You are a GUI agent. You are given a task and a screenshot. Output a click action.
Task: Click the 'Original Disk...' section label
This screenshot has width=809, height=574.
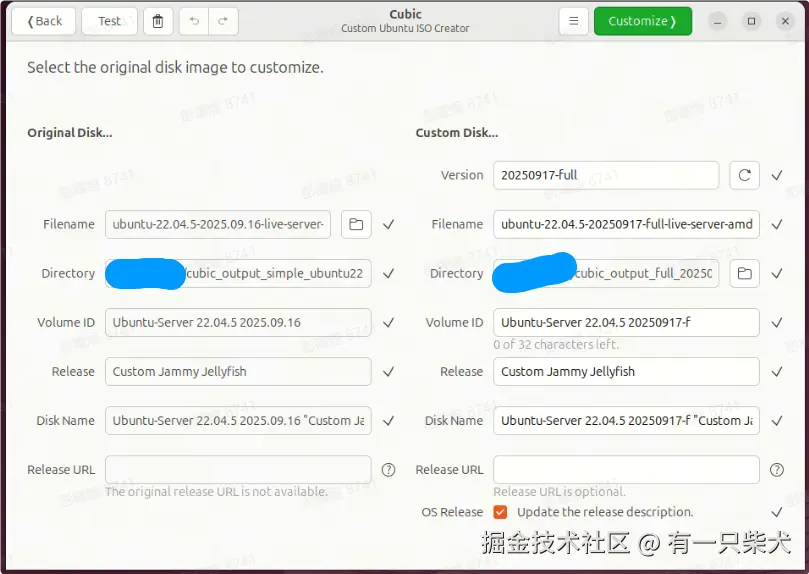[x=70, y=133]
